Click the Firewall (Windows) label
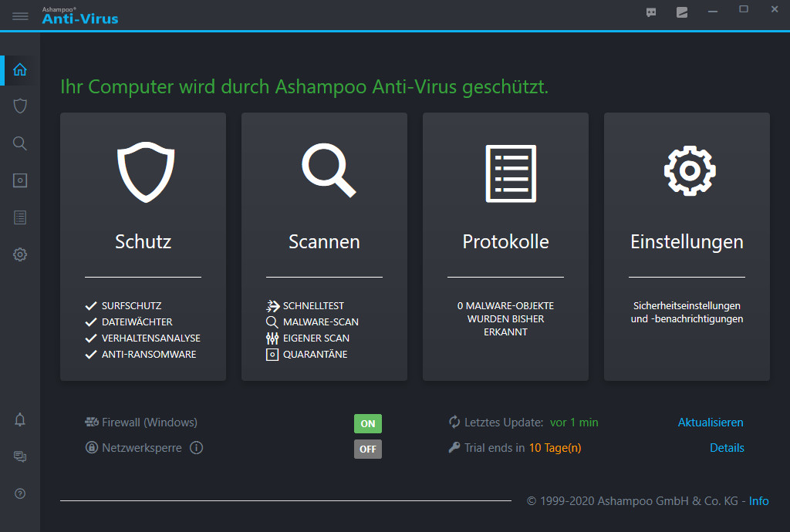Viewport: 790px width, 532px height. 150,423
